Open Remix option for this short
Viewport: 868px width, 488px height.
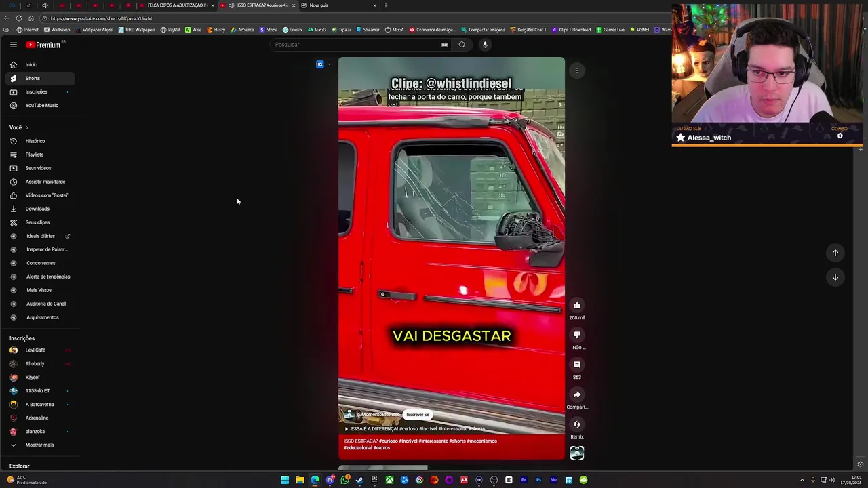(577, 424)
